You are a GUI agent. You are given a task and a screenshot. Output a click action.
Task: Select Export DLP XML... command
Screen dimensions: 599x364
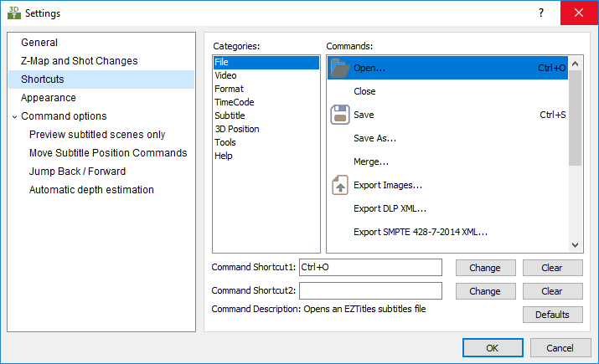[390, 208]
